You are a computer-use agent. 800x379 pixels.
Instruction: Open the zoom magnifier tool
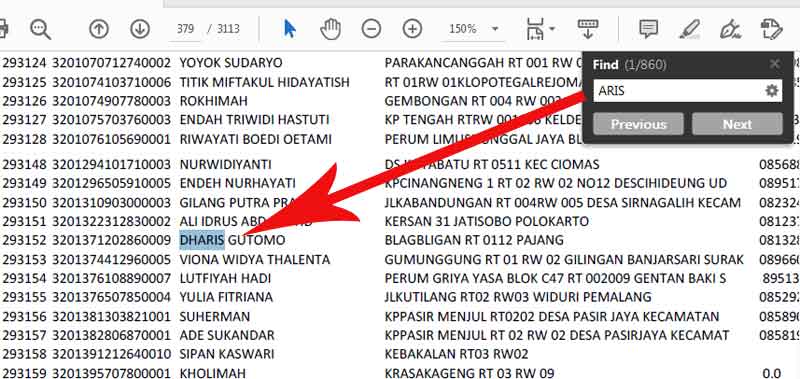(40, 29)
